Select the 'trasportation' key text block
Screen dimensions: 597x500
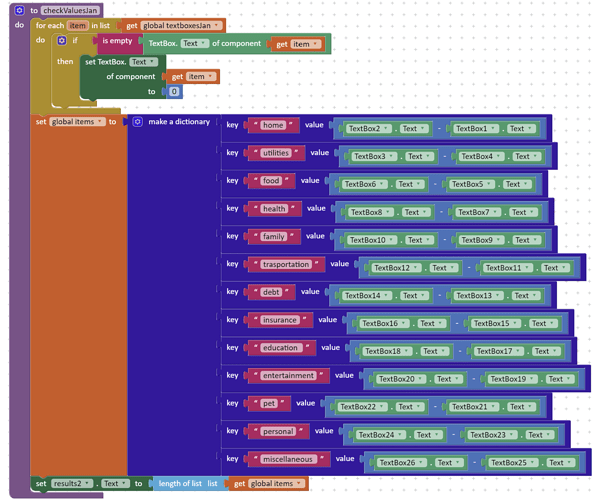click(x=286, y=264)
